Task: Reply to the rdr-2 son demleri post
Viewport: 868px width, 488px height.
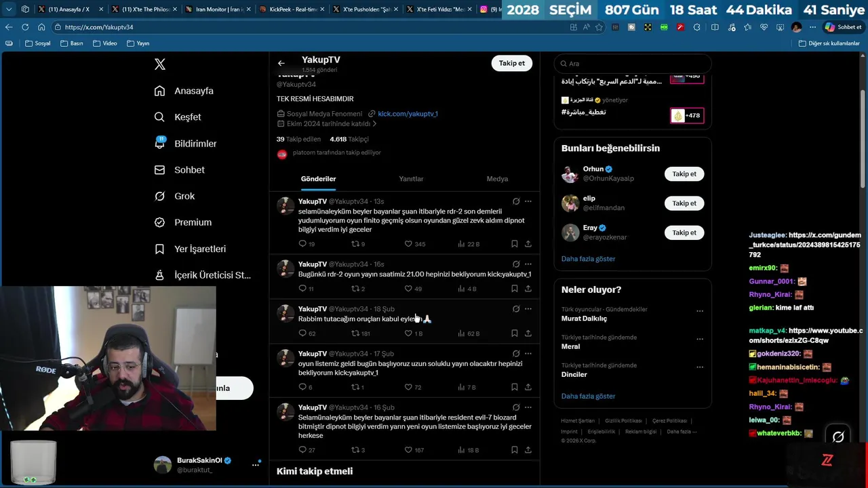Action: 307,244
